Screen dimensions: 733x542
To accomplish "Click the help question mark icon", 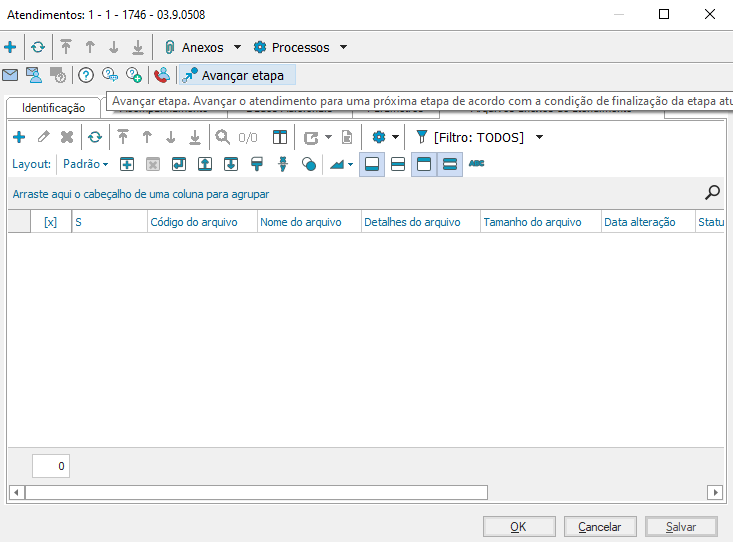I will click(x=86, y=75).
